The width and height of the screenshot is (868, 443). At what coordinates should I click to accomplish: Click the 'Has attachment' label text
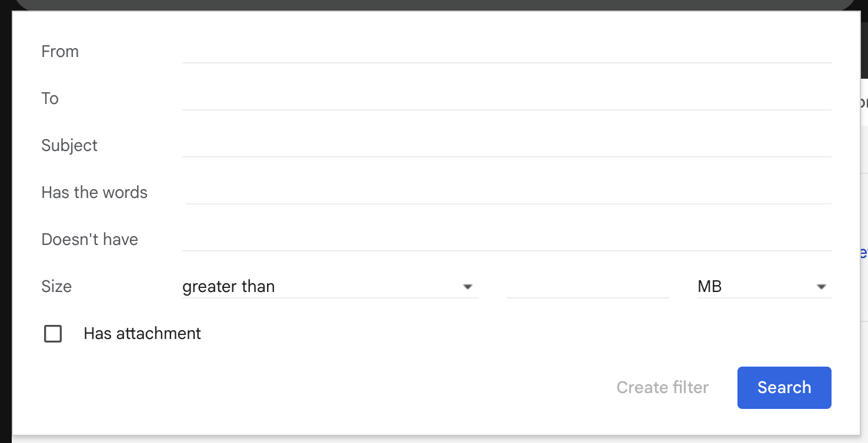[x=142, y=334]
